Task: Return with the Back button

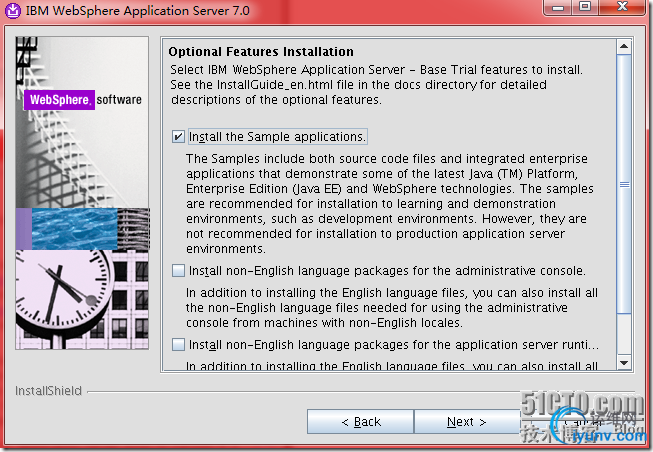Action: click(361, 422)
